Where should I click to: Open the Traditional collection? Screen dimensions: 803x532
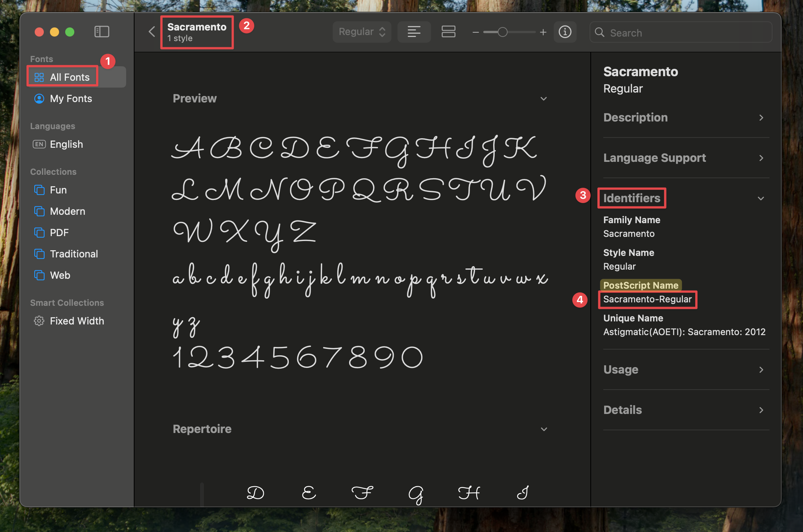[74, 254]
